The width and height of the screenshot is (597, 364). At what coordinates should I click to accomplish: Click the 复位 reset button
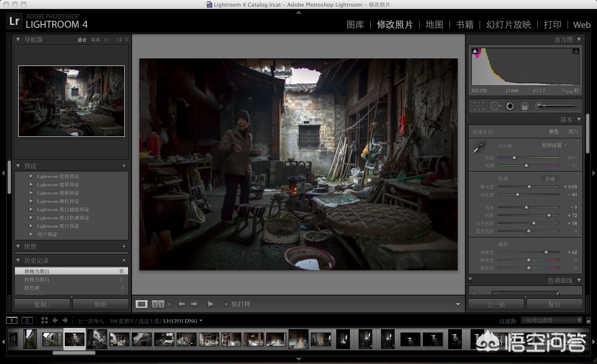[x=555, y=304]
